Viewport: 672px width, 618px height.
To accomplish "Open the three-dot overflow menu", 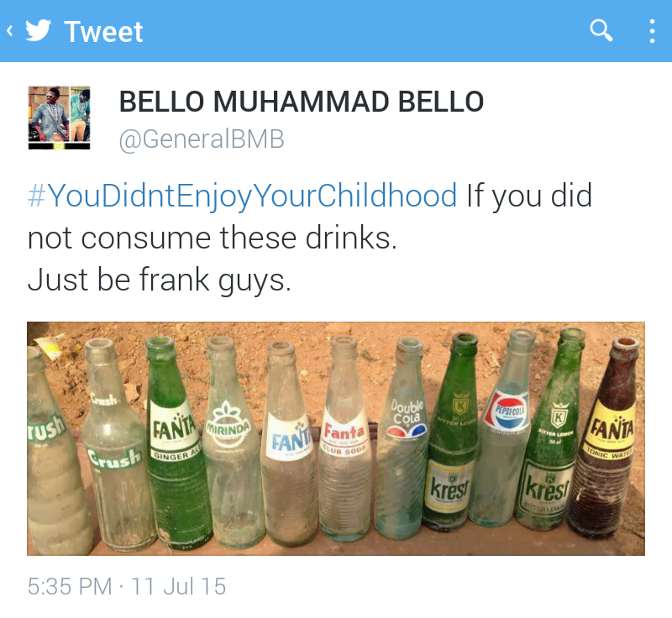I will click(652, 31).
